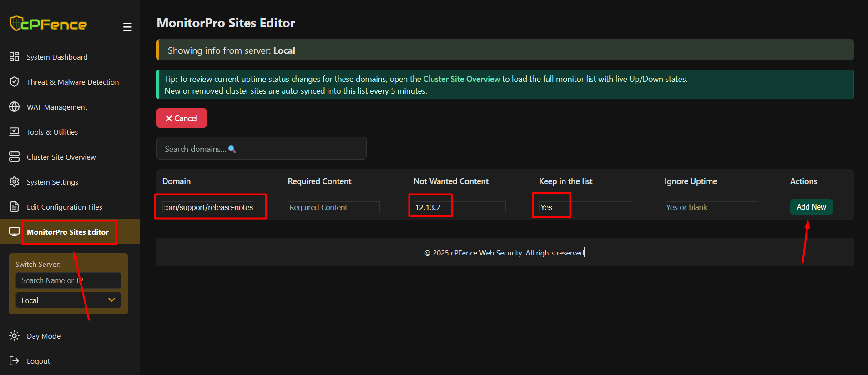Open Tools & Utilities section
The height and width of the screenshot is (375, 868).
pyautogui.click(x=52, y=132)
